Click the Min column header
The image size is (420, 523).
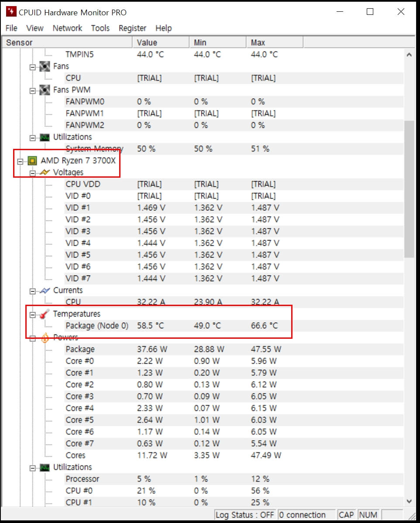click(x=218, y=42)
